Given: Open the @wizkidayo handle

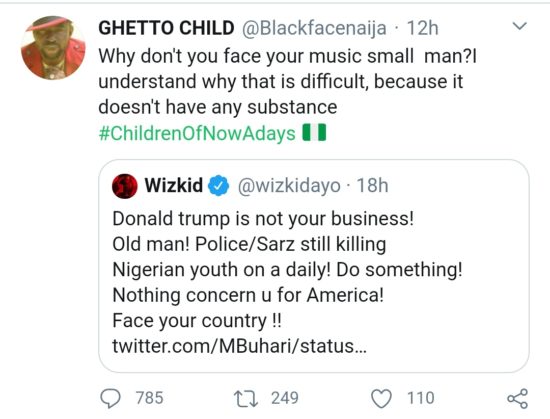Looking at the screenshot, I should coord(289,186).
